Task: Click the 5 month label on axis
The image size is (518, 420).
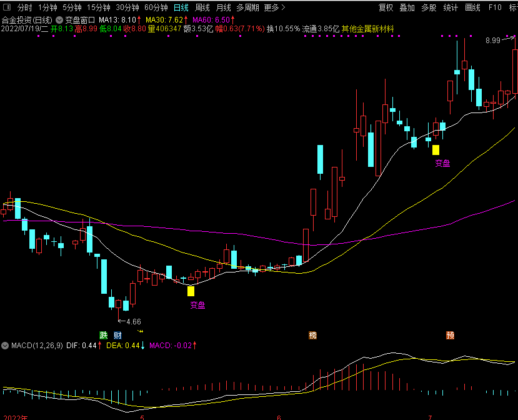Action: pyautogui.click(x=142, y=417)
